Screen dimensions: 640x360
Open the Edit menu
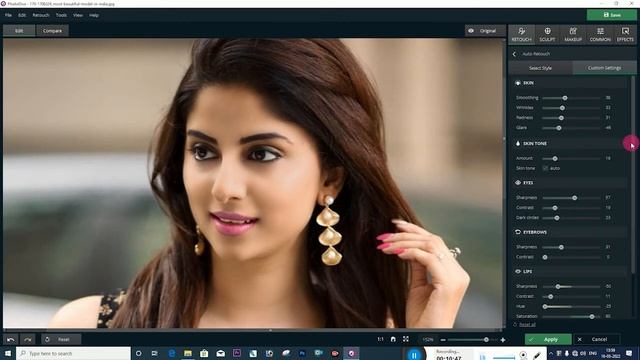pyautogui.click(x=22, y=15)
